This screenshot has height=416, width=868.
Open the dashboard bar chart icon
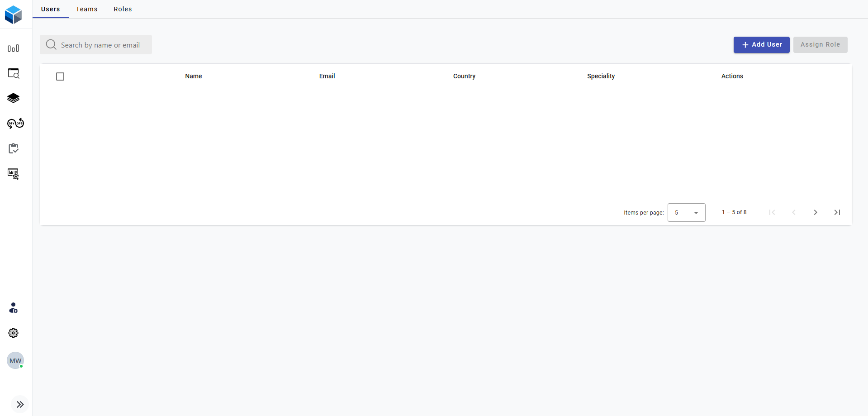coord(14,48)
